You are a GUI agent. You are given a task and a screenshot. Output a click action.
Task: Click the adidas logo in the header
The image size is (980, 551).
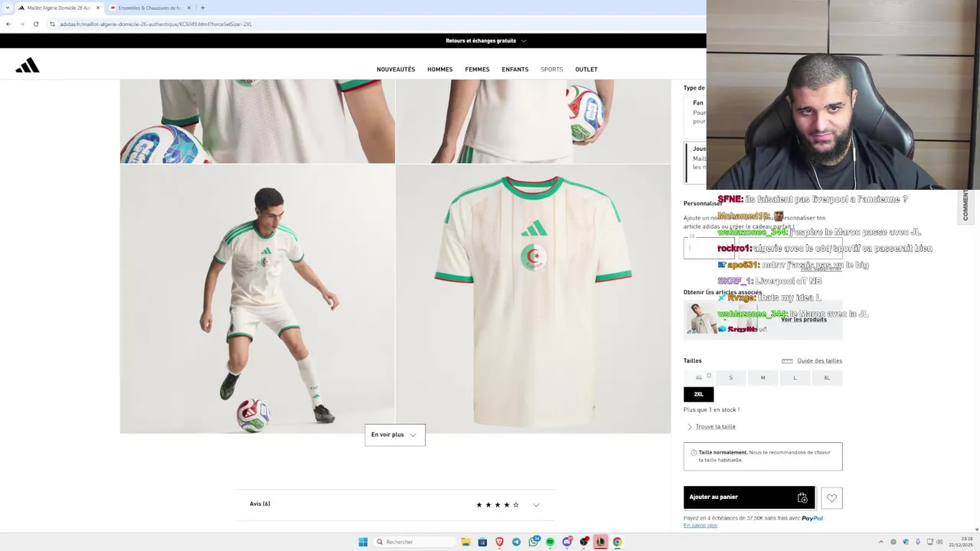click(x=28, y=66)
